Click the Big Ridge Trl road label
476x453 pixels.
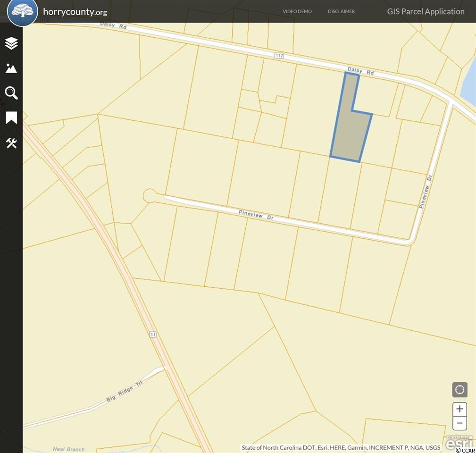124,392
